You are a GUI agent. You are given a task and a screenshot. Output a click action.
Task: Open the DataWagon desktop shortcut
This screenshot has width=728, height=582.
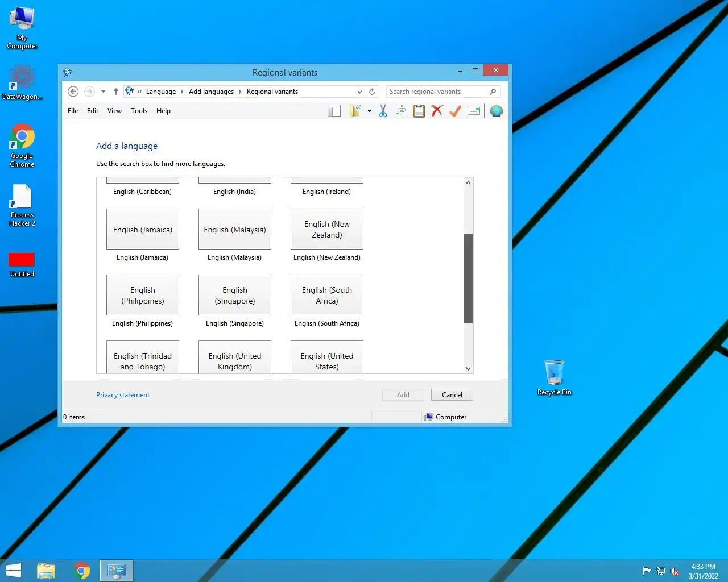click(22, 83)
